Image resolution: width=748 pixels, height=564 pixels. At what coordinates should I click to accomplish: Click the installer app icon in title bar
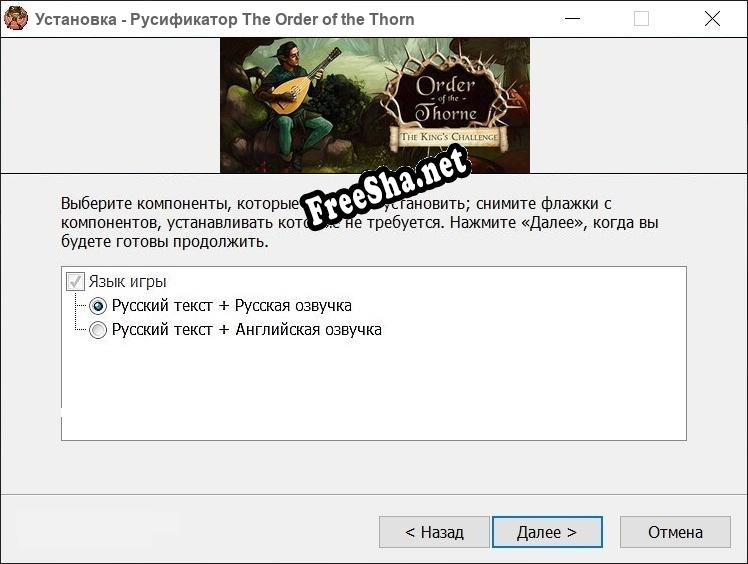point(16,19)
